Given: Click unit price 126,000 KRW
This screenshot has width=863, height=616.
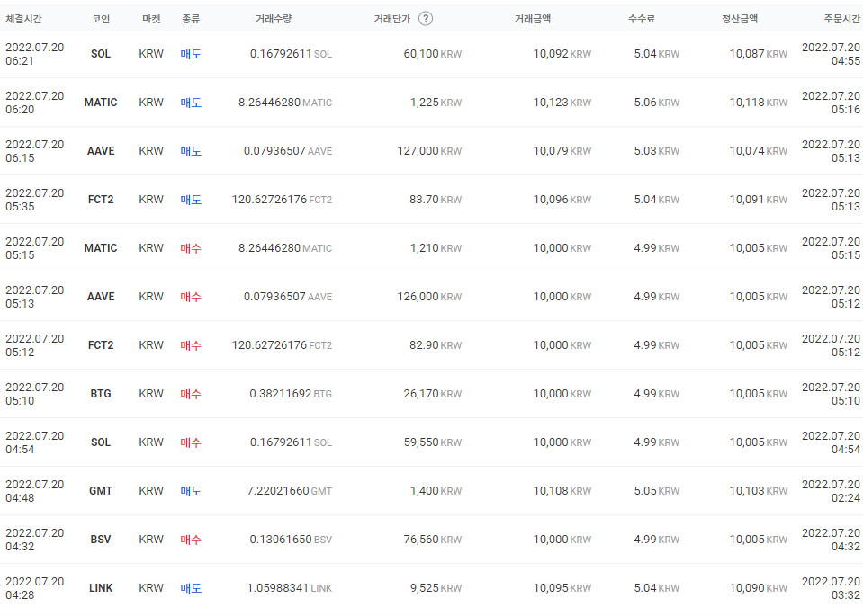Looking at the screenshot, I should [x=429, y=297].
